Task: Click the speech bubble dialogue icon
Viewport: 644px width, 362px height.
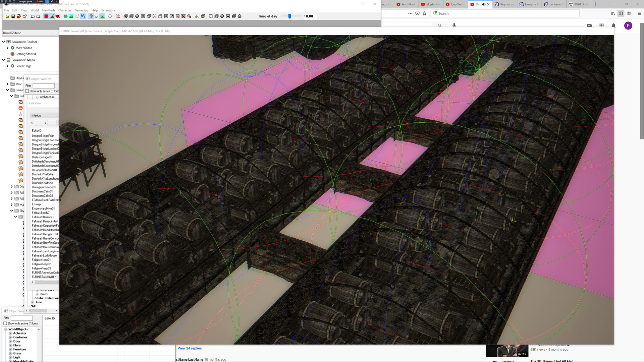Action: click(x=110, y=16)
